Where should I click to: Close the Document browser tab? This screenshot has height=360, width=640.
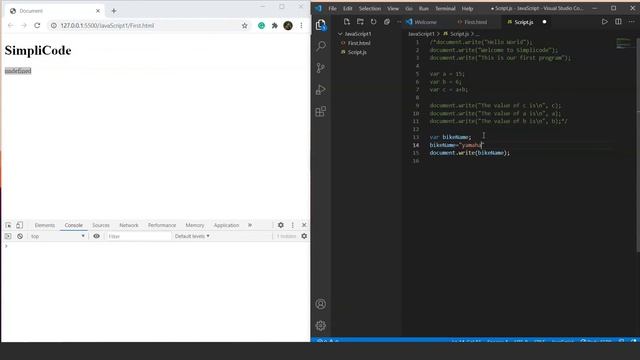(x=98, y=11)
